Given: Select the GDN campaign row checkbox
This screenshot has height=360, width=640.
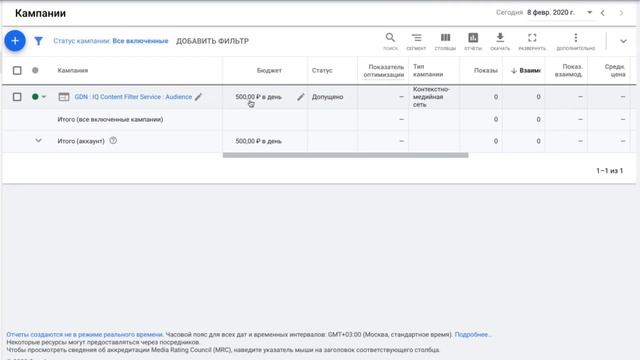Looking at the screenshot, I should [x=17, y=97].
